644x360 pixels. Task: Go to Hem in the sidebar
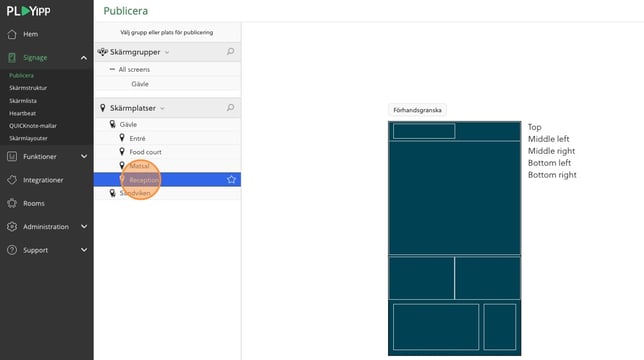[30, 34]
